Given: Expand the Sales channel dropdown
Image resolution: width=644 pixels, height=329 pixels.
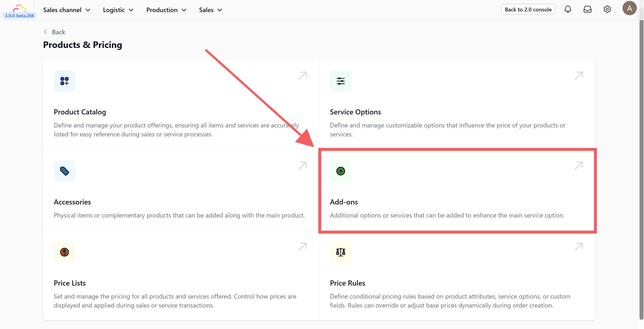Looking at the screenshot, I should (x=67, y=10).
